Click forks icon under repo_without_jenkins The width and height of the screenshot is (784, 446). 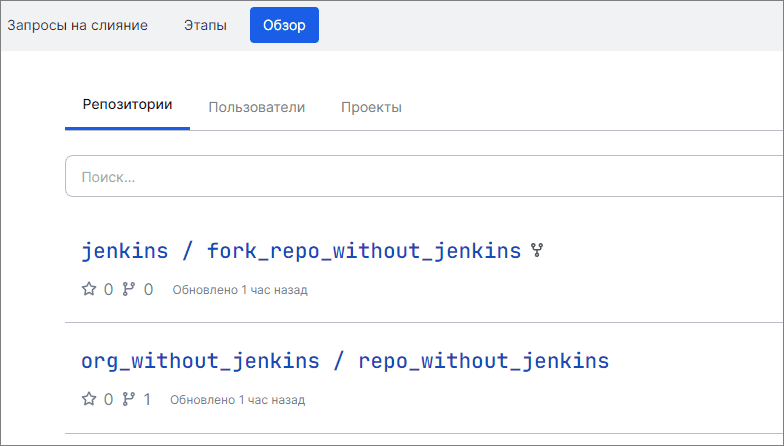click(x=129, y=399)
